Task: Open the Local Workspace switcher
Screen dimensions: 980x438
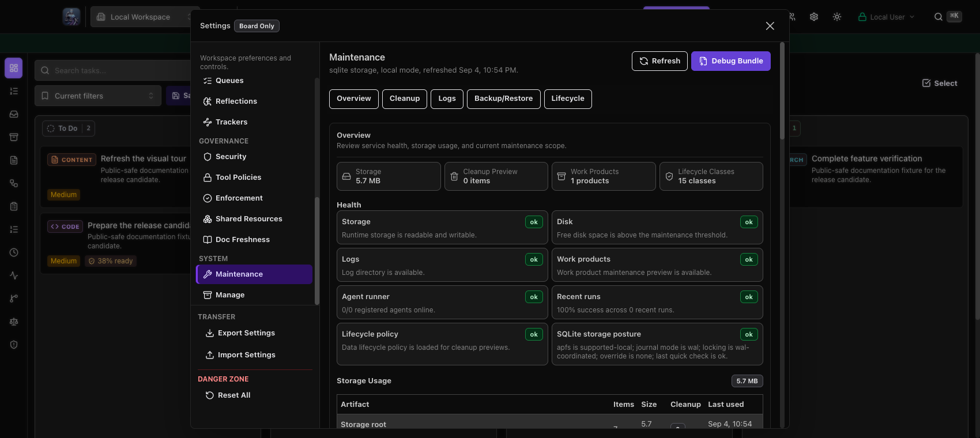Action: click(x=145, y=17)
